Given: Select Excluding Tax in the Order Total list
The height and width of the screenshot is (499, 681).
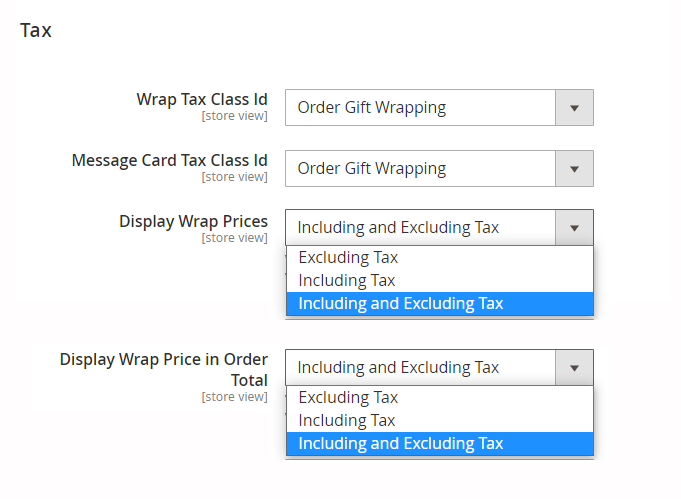Looking at the screenshot, I should (x=348, y=397).
